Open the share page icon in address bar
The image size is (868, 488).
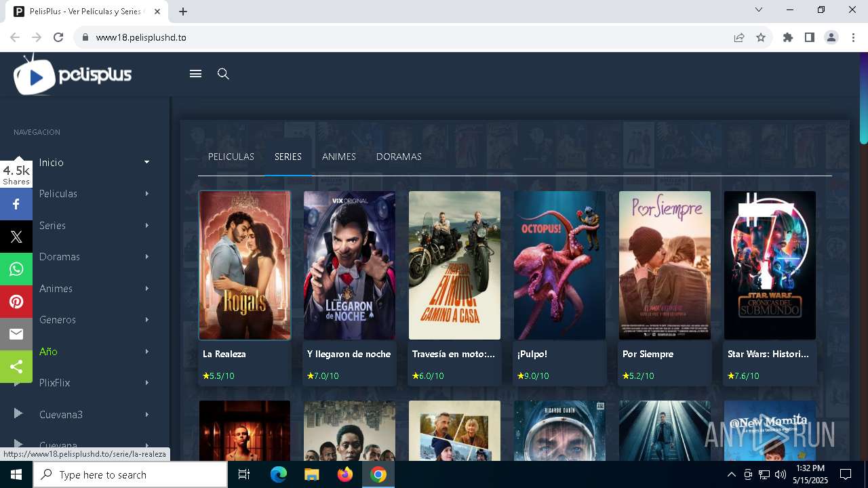tap(739, 37)
